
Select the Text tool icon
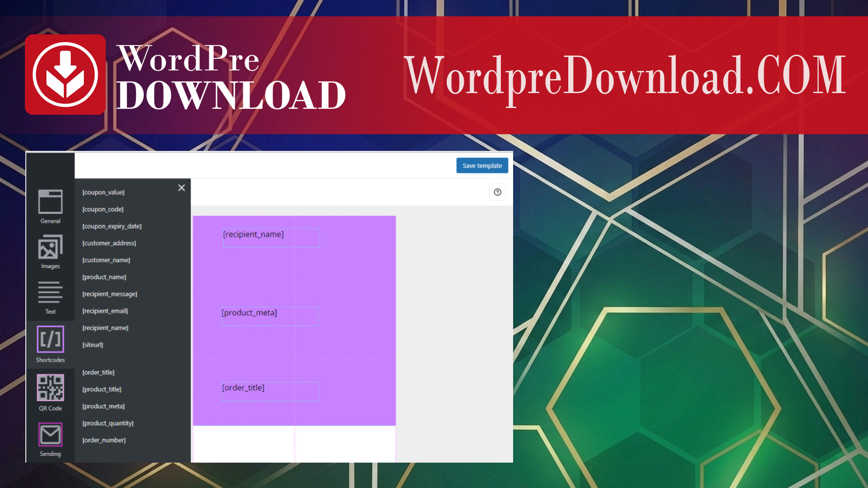coord(50,292)
